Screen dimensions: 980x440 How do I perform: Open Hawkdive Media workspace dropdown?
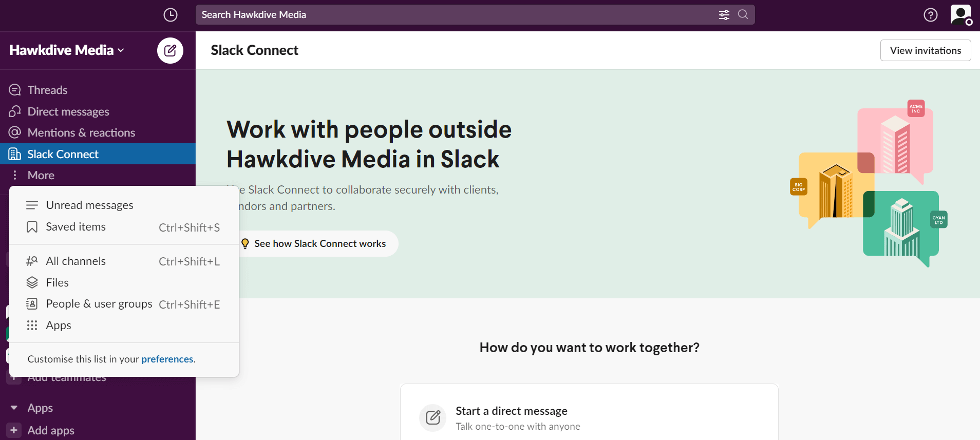pos(67,50)
